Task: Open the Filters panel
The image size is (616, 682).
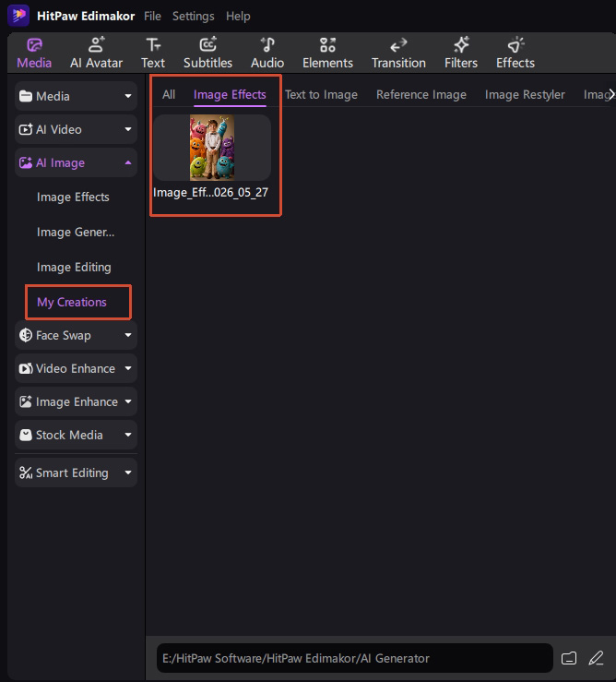Action: [461, 53]
